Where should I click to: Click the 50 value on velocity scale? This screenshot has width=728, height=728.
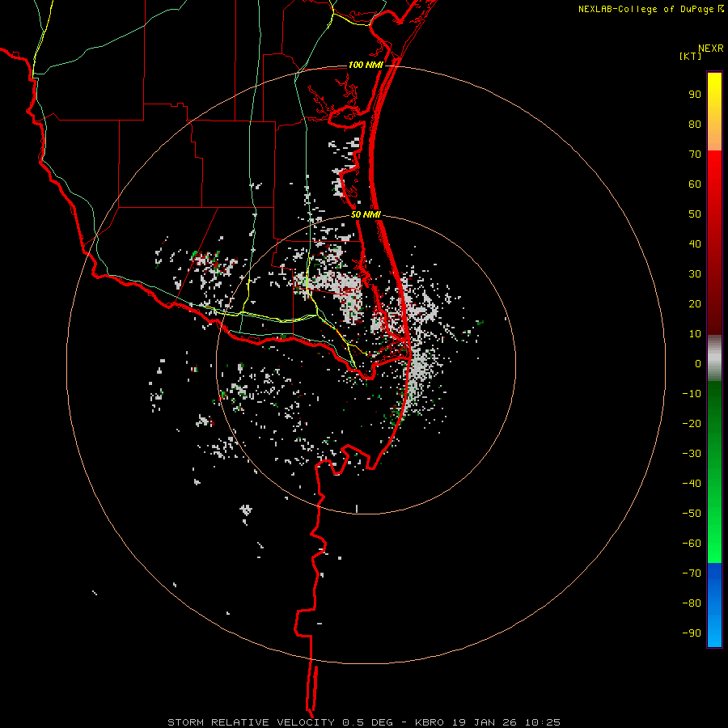[695, 214]
